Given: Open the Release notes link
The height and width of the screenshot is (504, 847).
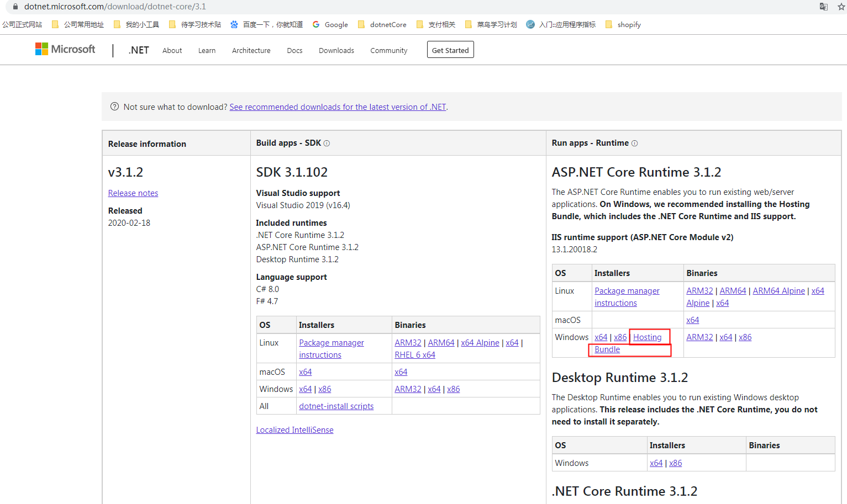Looking at the screenshot, I should point(133,193).
